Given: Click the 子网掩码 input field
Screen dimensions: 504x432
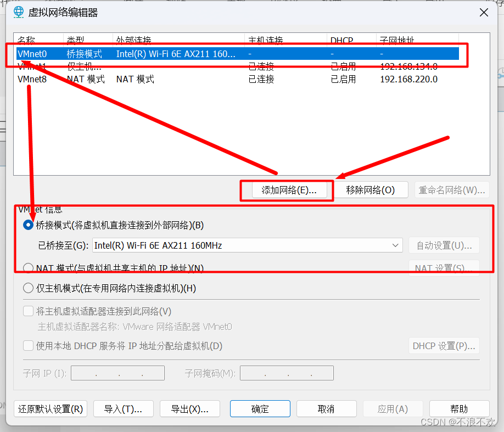Looking at the screenshot, I should pos(287,373).
